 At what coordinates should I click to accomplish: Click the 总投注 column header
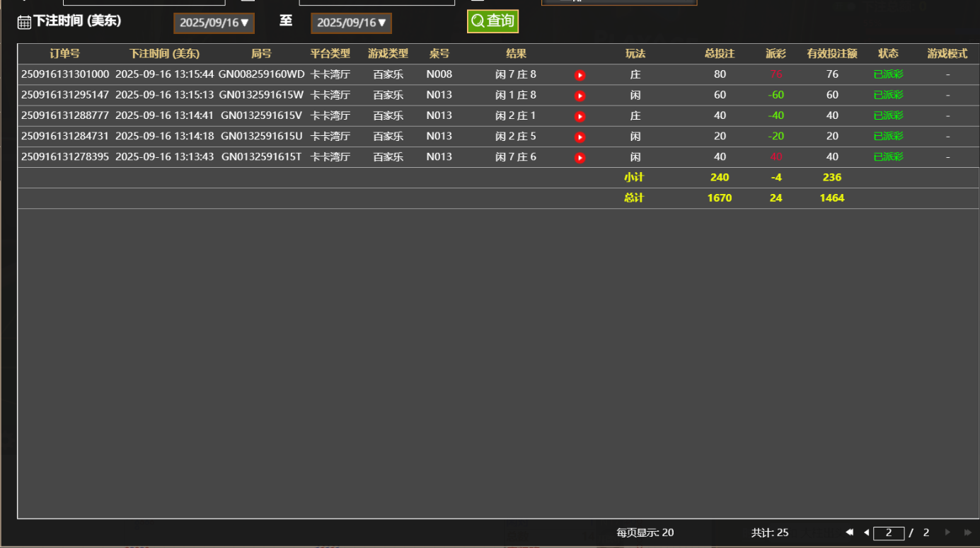pos(720,54)
